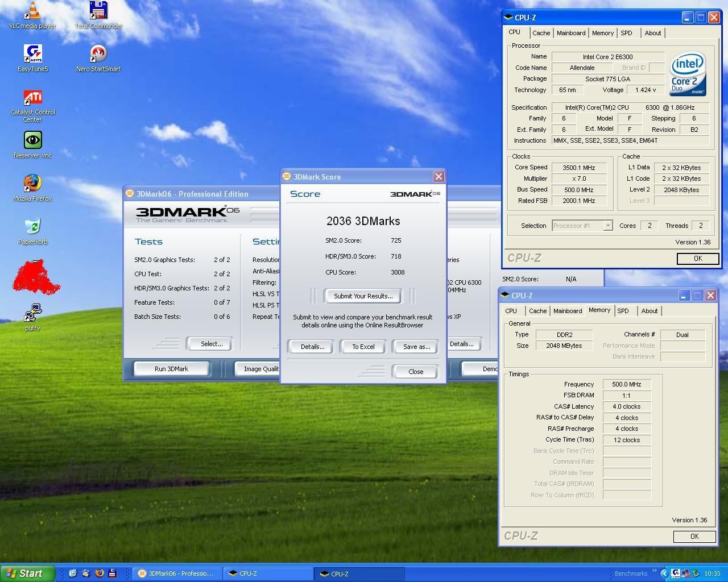Click the Intel Core 2 Duo logo
The height and width of the screenshot is (582, 728).
click(x=688, y=73)
